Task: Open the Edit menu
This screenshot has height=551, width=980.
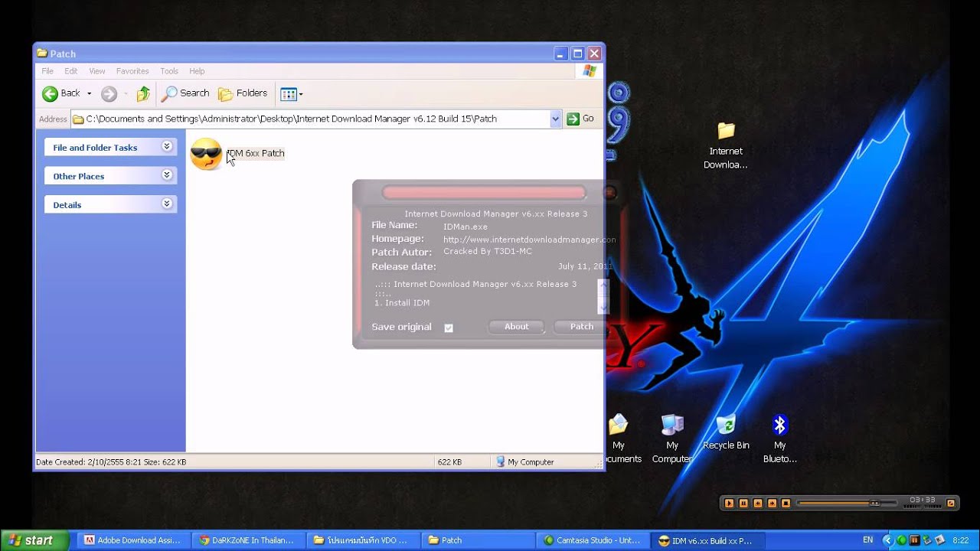Action: [71, 71]
